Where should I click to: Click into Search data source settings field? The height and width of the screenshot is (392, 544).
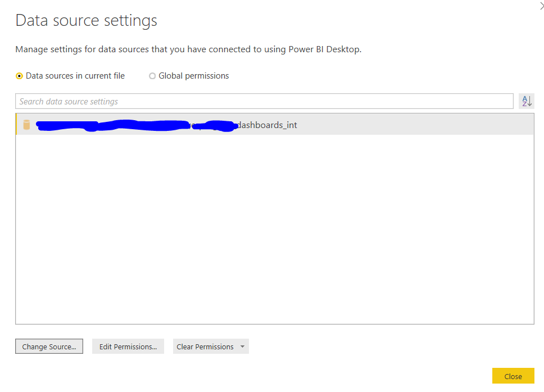coord(264,101)
